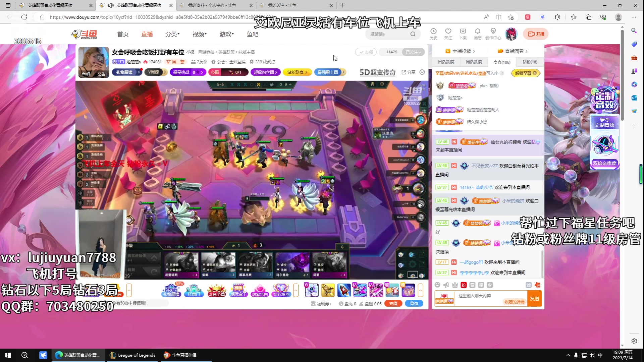
Task: Open the 消息 notification bell
Action: [478, 34]
